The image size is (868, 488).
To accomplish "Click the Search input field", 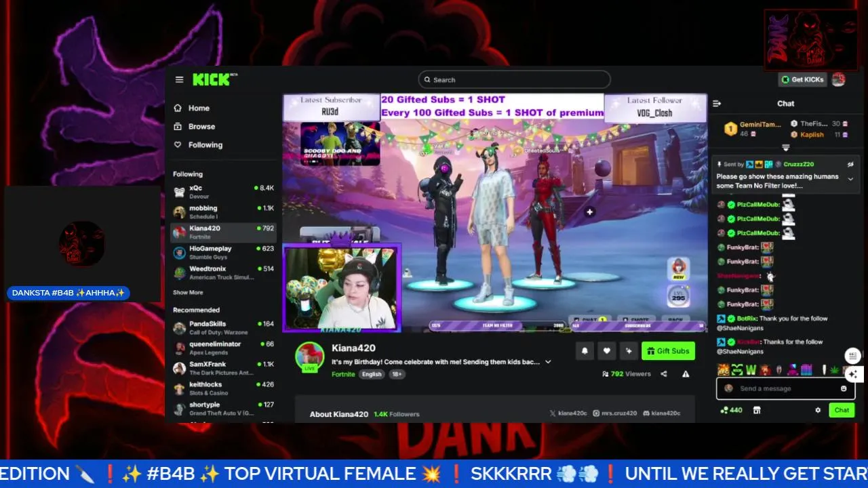I will pyautogui.click(x=514, y=79).
